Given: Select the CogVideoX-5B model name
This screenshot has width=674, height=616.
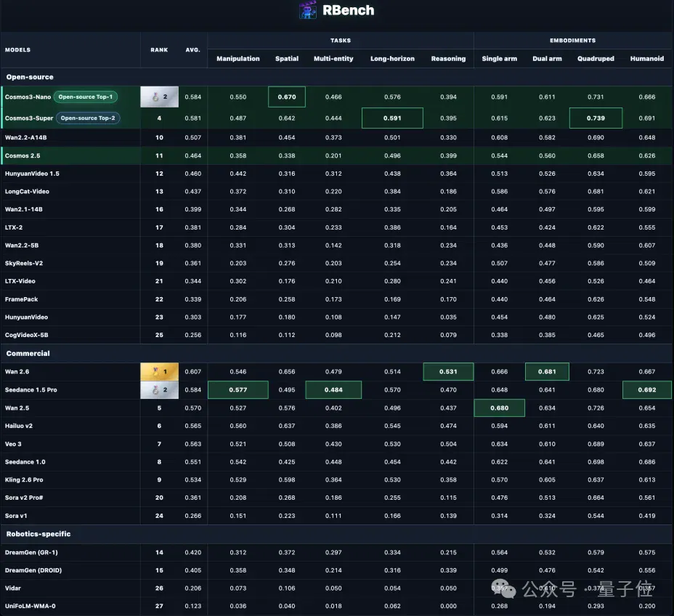Looking at the screenshot, I should click(x=27, y=335).
